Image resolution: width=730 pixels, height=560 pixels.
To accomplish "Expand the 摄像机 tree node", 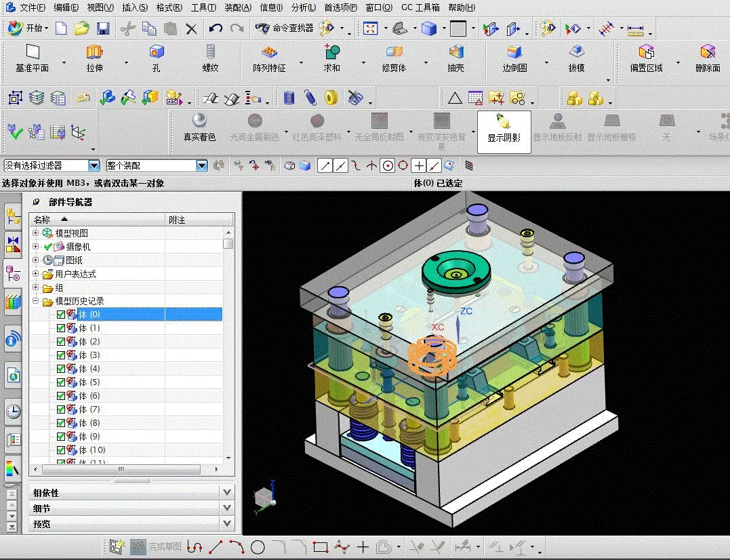I will click(36, 246).
